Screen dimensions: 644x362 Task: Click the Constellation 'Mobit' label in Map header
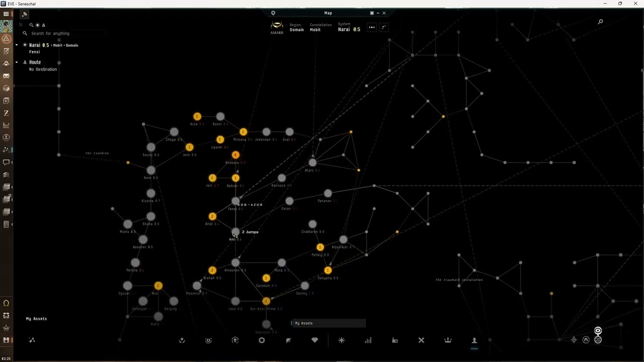(x=315, y=30)
